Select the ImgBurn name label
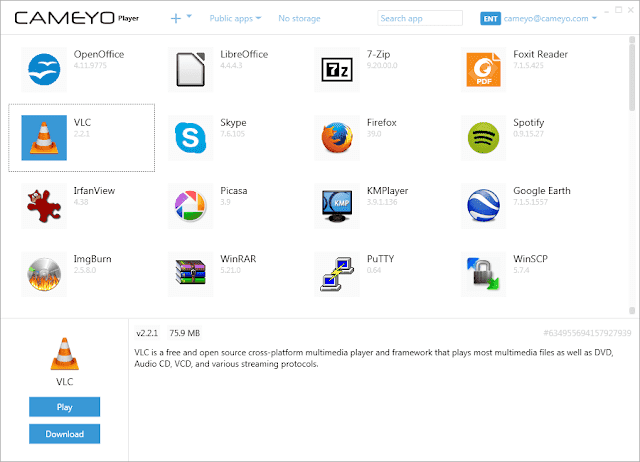640x462 pixels. click(x=92, y=259)
